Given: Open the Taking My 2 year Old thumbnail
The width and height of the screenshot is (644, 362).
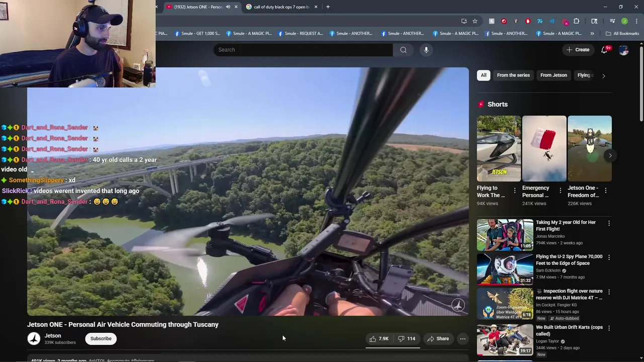Looking at the screenshot, I should pos(505,235).
